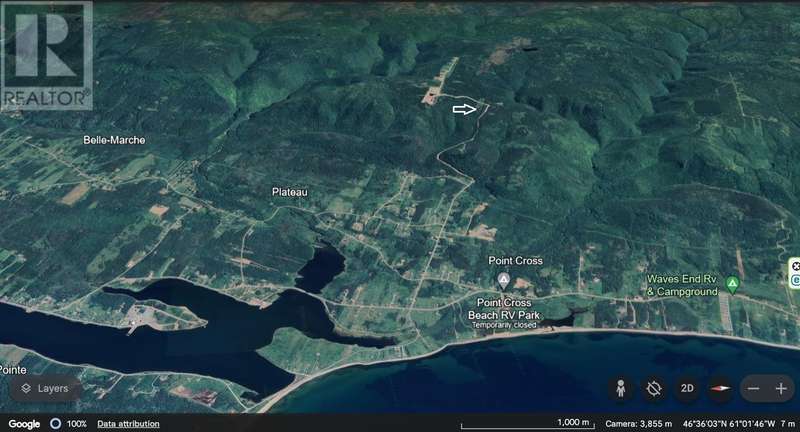Zoom out with the minus button
This screenshot has height=432, width=800.
[753, 388]
